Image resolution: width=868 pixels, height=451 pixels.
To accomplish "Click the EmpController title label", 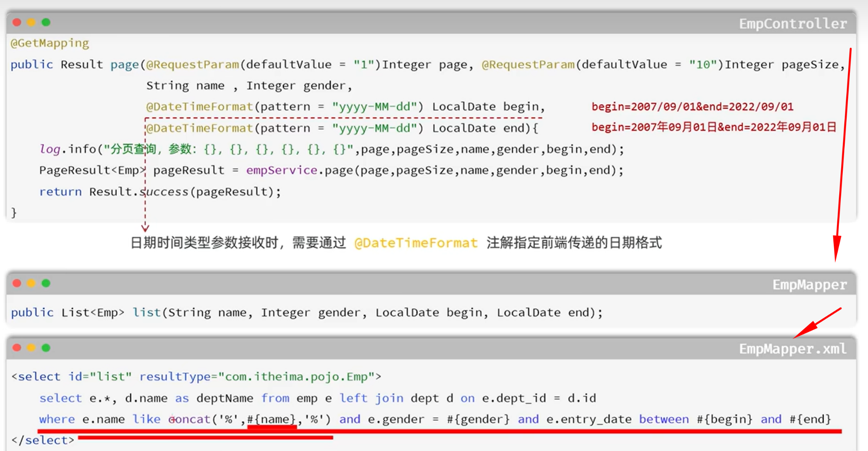I will pyautogui.click(x=792, y=24).
